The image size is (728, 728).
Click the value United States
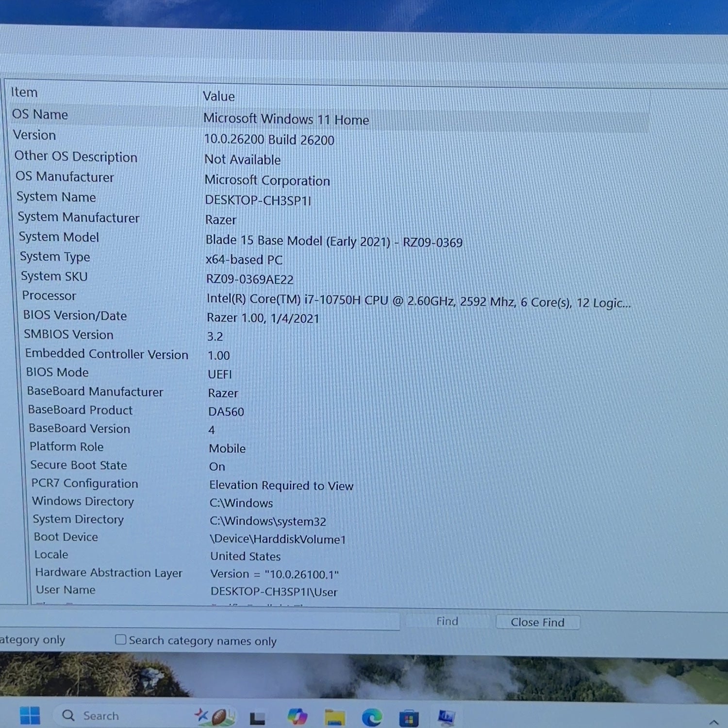245,556
